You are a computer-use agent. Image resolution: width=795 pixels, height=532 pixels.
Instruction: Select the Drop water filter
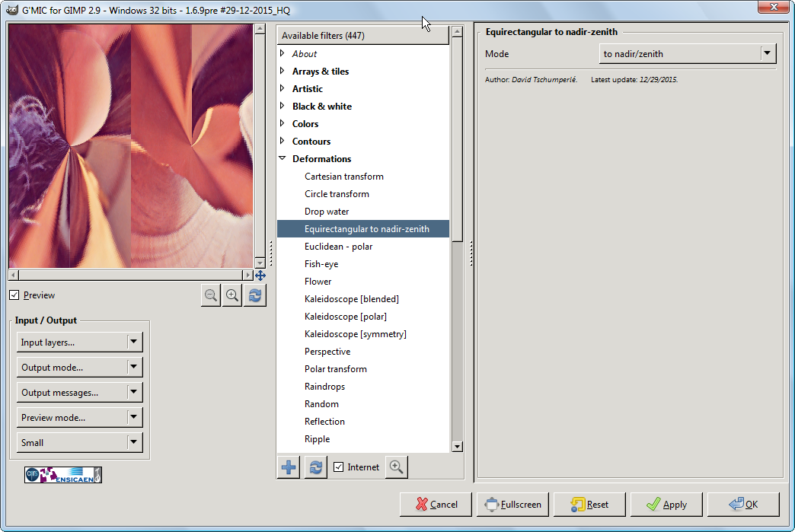click(x=363, y=212)
